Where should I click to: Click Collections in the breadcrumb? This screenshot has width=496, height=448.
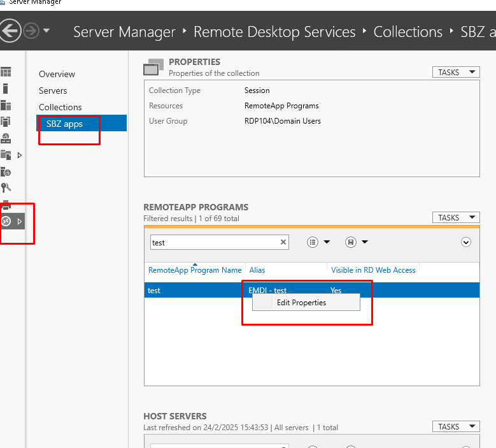[x=407, y=32]
